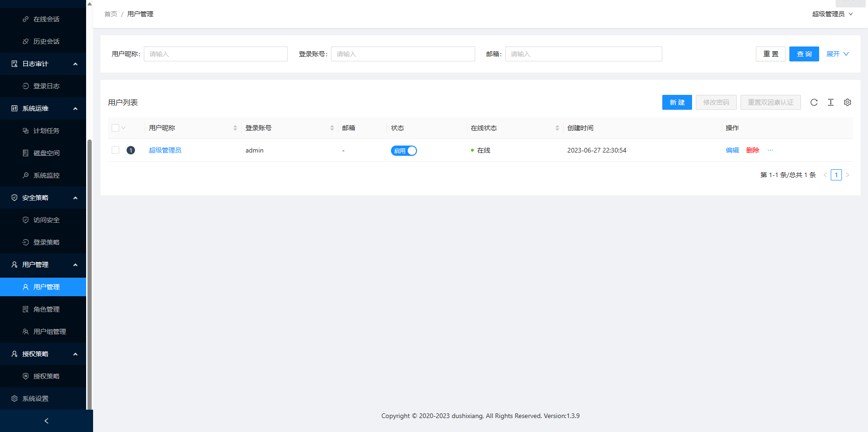The width and height of the screenshot is (868, 432).
Task: Go to next page arrow in pagination
Action: point(848,175)
